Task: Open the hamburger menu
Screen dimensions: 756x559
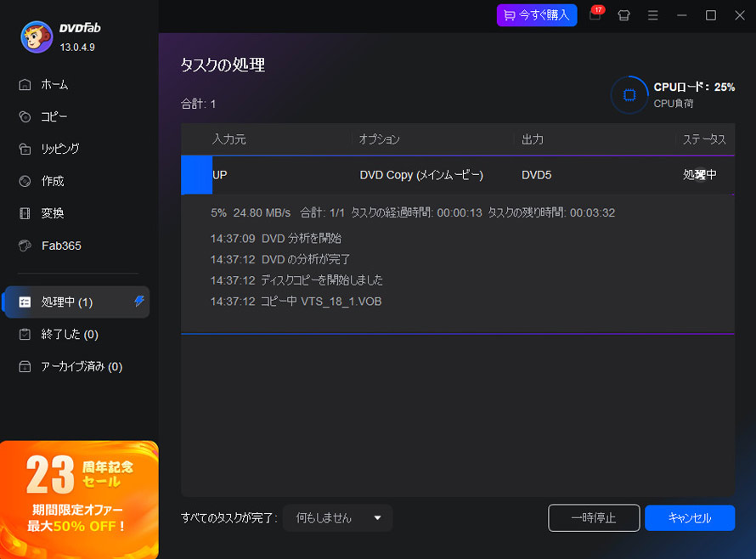Action: 652,15
